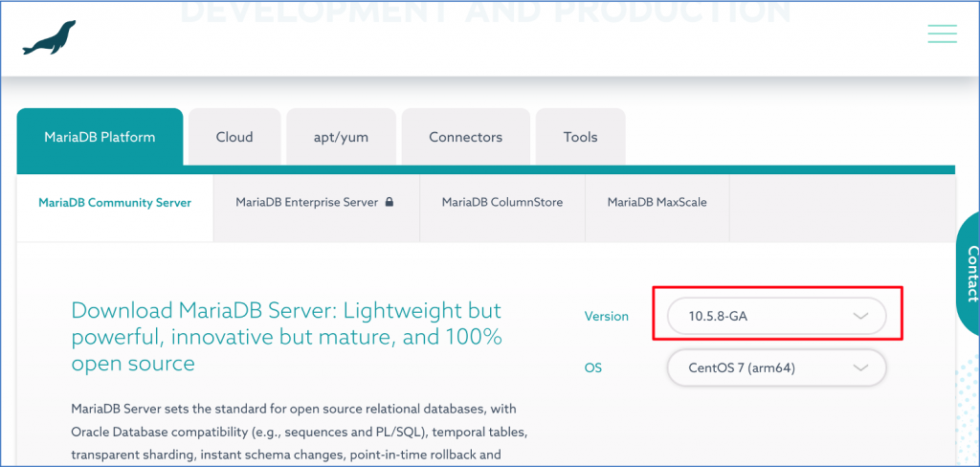Click the OS field label
The height and width of the screenshot is (467, 980).
[593, 367]
